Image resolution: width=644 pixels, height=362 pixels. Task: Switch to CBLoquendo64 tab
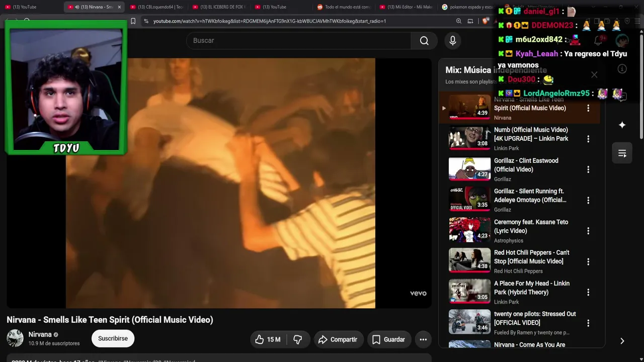pos(157,7)
